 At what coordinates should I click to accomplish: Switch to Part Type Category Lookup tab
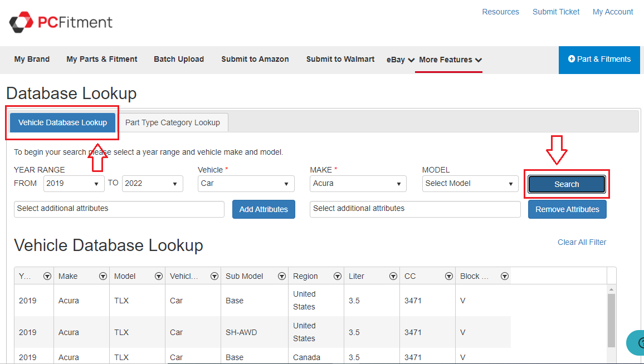pos(173,122)
